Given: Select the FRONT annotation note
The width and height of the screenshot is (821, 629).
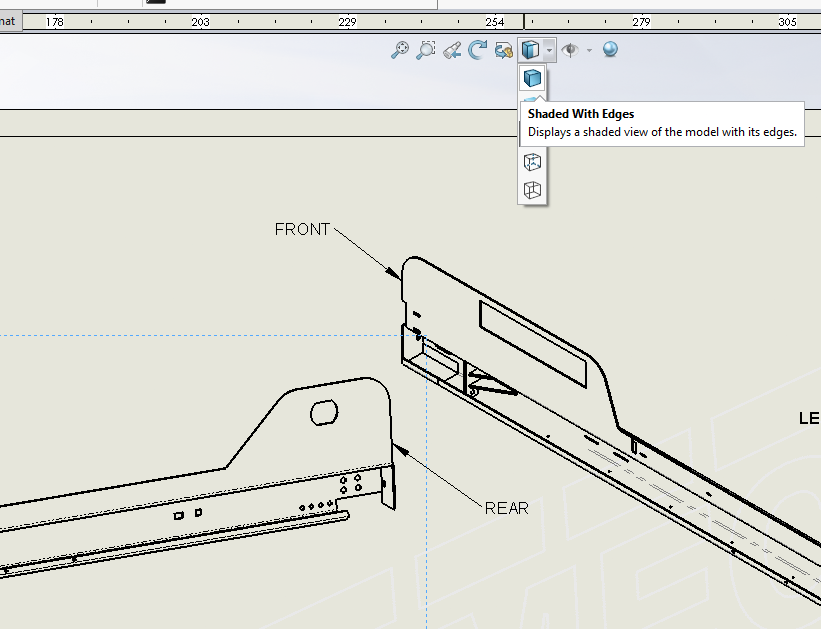Looking at the screenshot, I should 302,230.
